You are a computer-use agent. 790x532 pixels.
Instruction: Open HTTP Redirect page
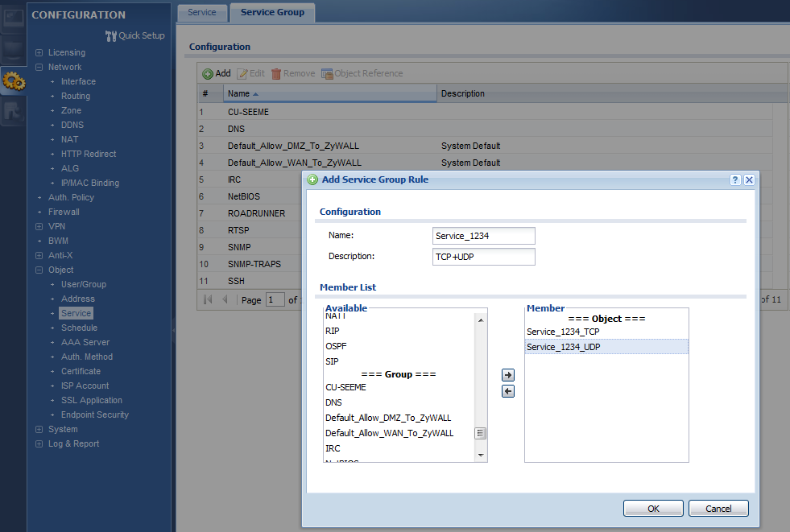point(89,154)
